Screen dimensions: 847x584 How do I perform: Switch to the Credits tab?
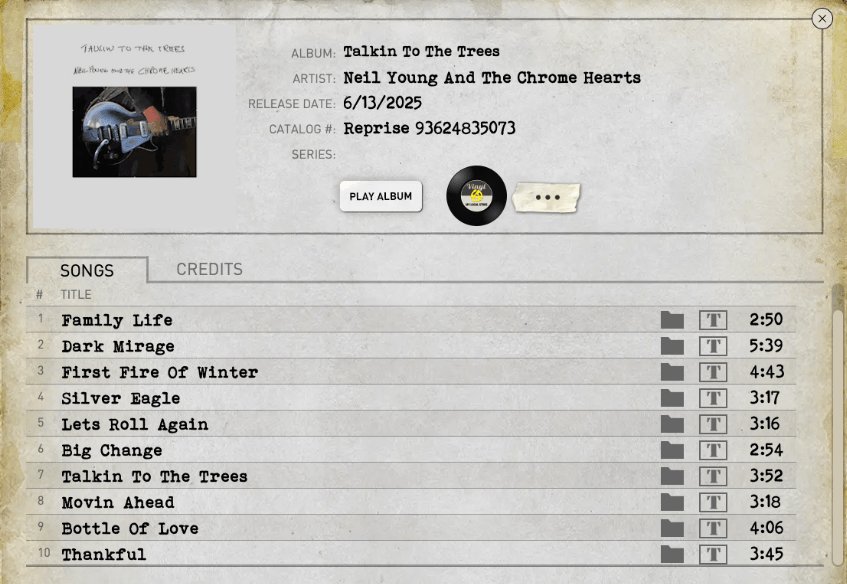[210, 269]
